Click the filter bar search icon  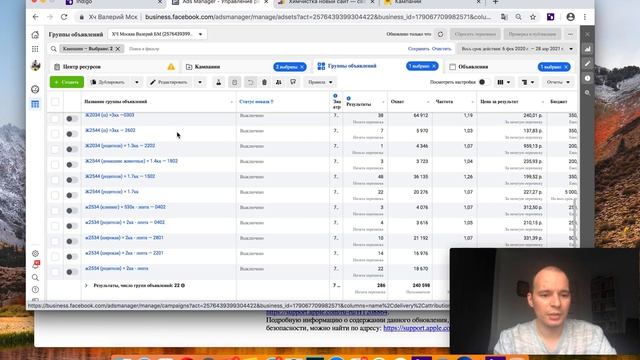53,49
